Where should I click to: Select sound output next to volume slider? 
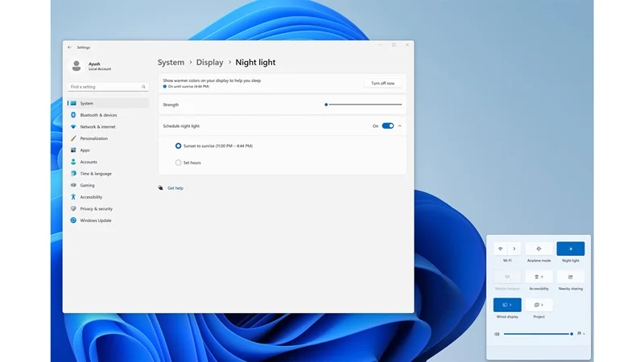[x=580, y=334]
